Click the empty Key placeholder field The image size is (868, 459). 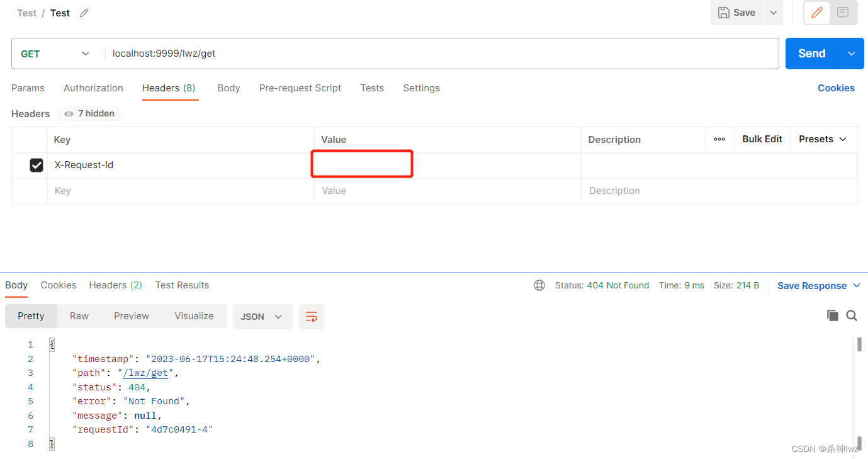click(x=181, y=191)
